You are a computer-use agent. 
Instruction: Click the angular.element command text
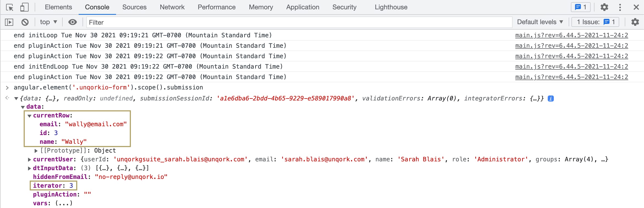point(108,87)
